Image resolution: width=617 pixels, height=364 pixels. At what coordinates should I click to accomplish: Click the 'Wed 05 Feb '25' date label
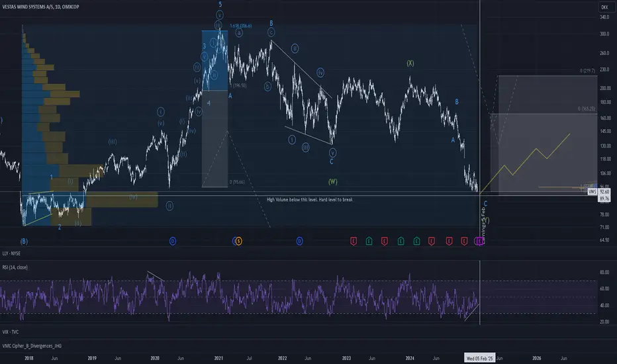479,358
